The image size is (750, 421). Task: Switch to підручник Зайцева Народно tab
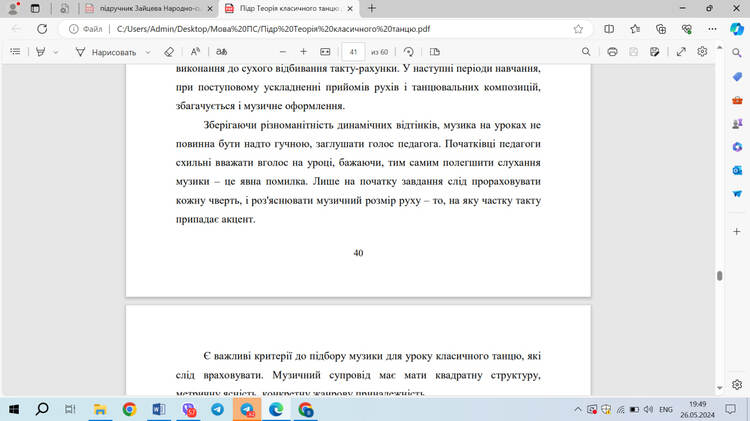(x=149, y=9)
